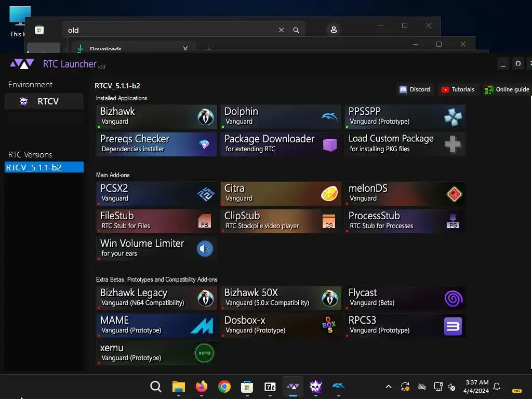Click the Microsoft Store search magnifier icon
Image resolution: width=532 pixels, height=399 pixels.
tap(296, 30)
